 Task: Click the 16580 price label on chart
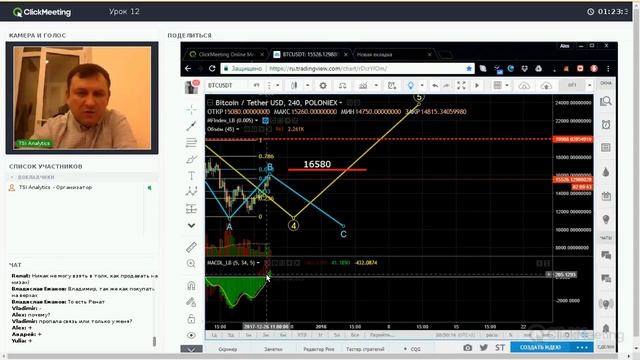(x=317, y=164)
